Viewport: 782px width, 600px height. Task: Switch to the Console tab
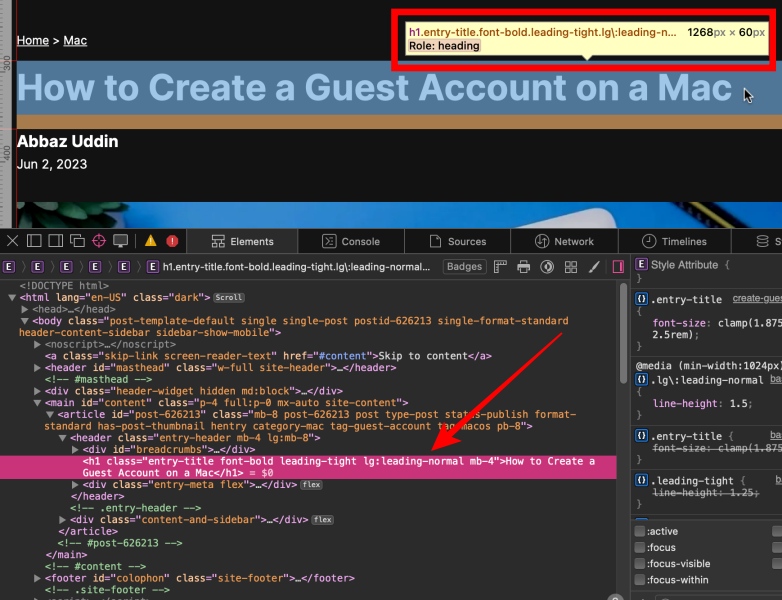[351, 241]
